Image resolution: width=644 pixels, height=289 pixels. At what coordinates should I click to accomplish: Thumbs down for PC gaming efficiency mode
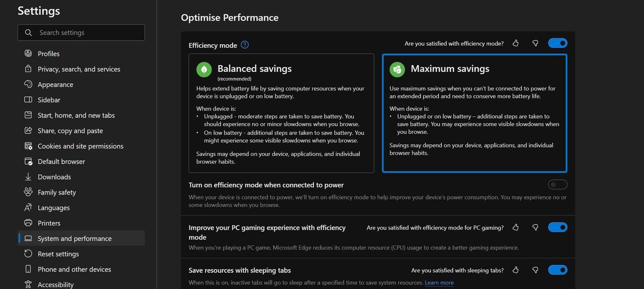535,228
